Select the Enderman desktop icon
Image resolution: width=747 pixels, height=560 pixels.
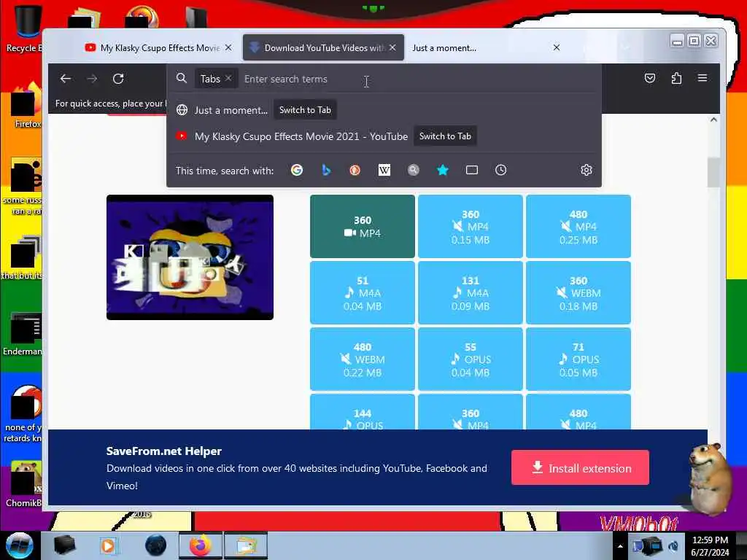(24, 333)
